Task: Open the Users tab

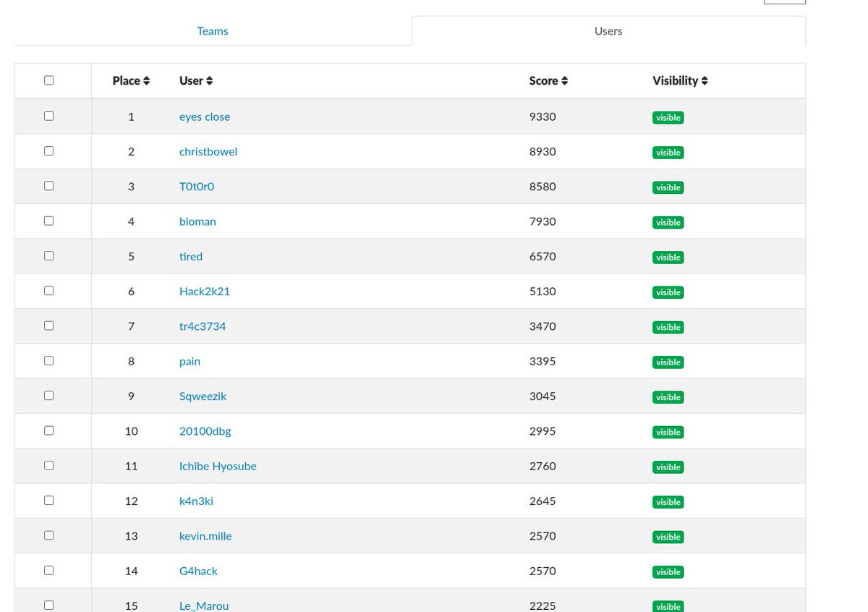Action: [x=608, y=30]
